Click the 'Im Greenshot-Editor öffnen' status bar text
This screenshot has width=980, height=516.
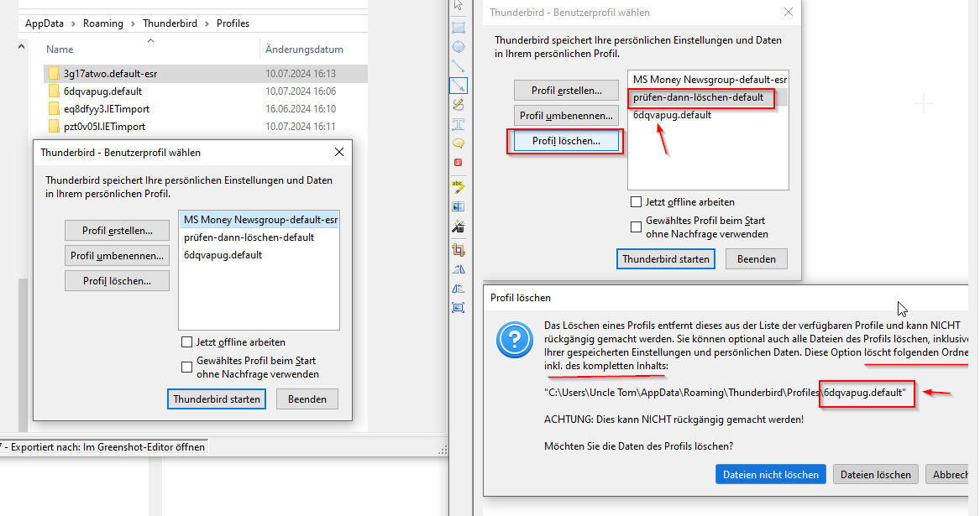144,447
